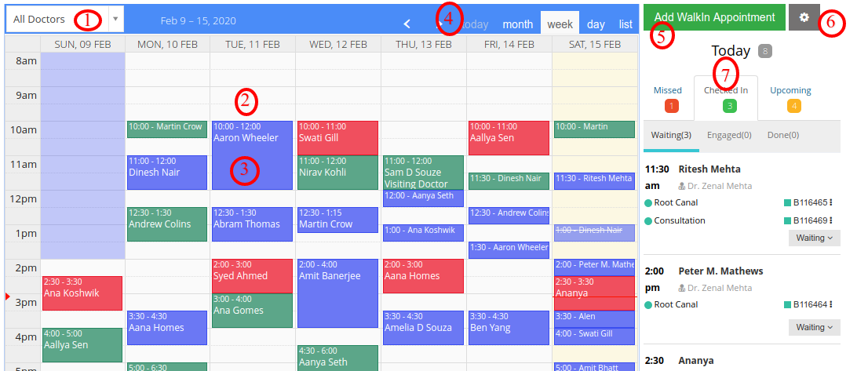
Task: Open Aallya Sen's 4:00-5:00 Sunday appointment
Action: click(x=82, y=345)
